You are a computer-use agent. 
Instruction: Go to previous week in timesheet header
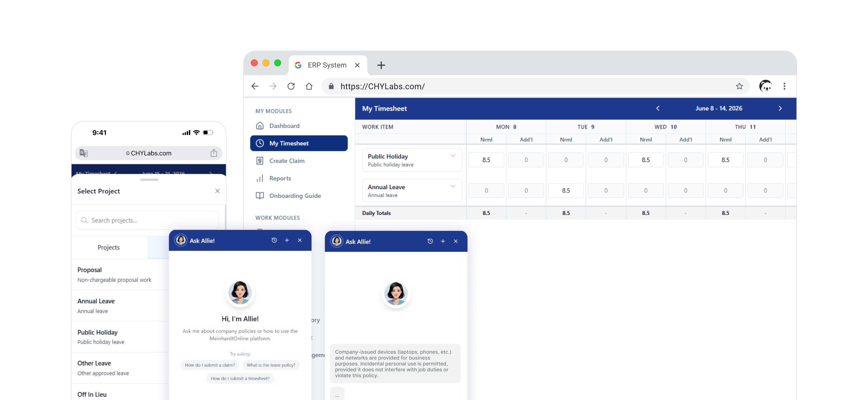click(658, 108)
